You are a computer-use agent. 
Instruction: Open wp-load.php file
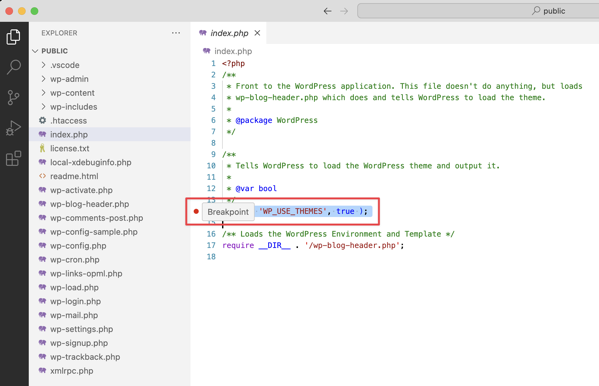pyautogui.click(x=110, y=287)
